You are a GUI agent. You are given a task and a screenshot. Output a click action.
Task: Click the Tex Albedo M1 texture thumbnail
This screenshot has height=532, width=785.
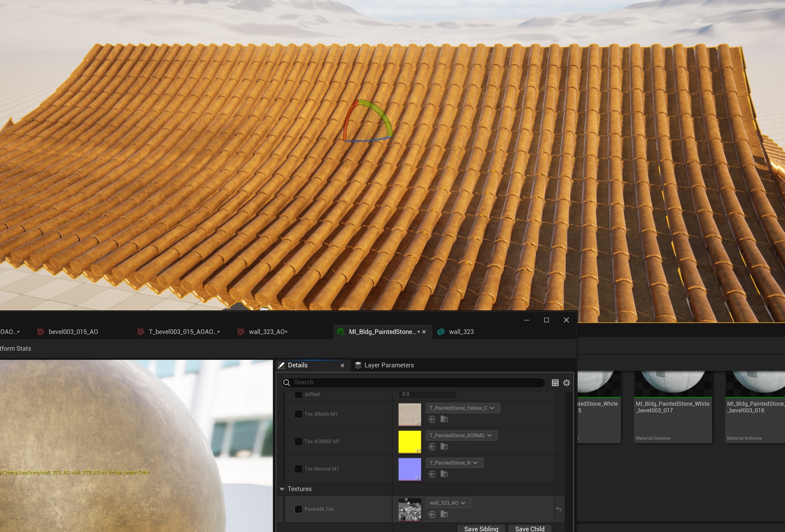coord(410,414)
